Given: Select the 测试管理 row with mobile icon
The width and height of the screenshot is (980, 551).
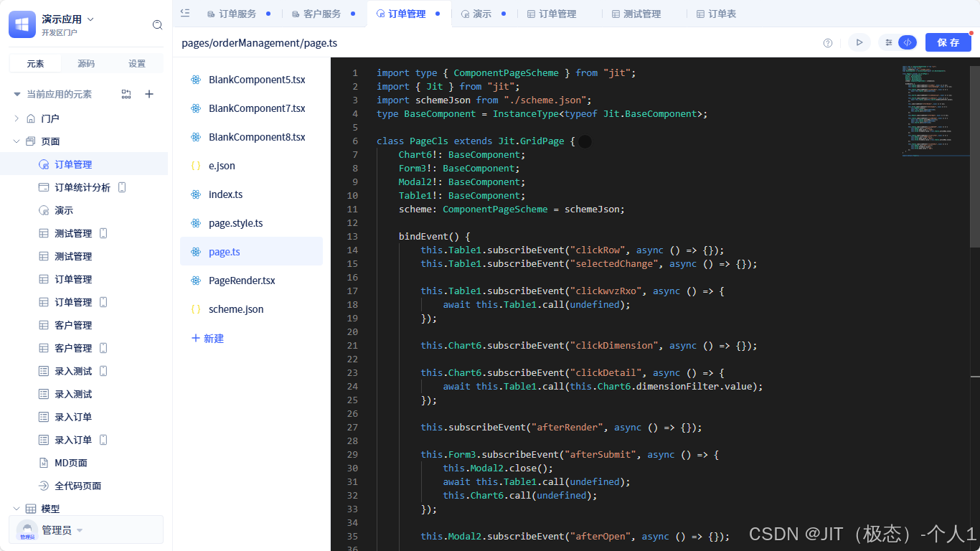Looking at the screenshot, I should click(84, 233).
